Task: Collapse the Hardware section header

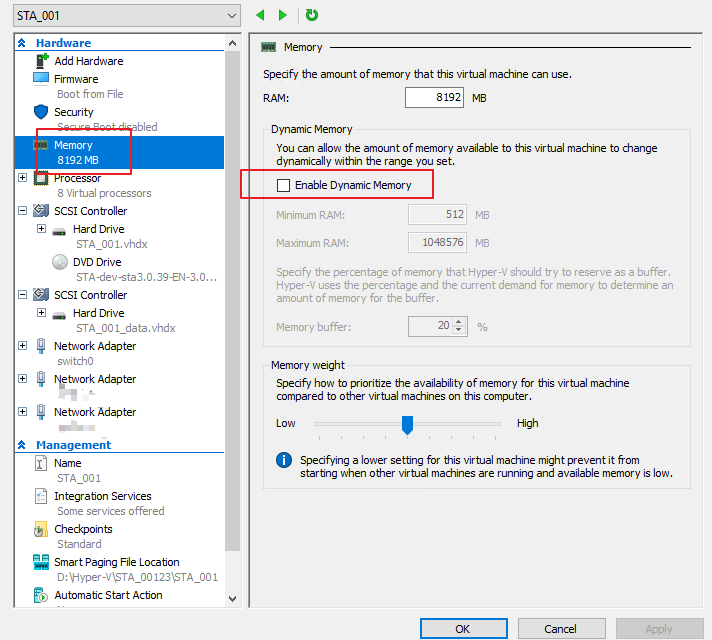Action: (x=22, y=43)
